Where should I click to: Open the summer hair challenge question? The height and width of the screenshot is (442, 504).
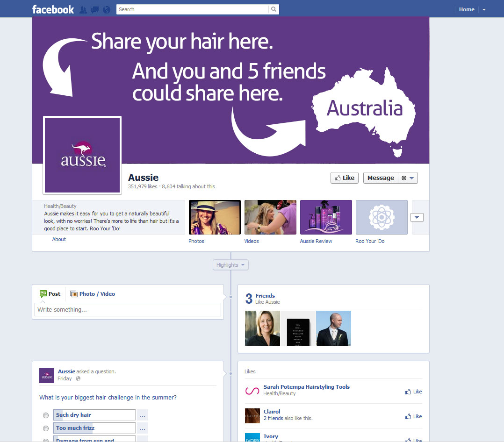pyautogui.click(x=108, y=398)
